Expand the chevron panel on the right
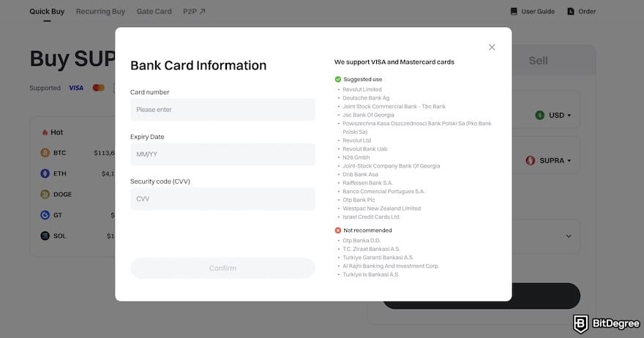The height and width of the screenshot is (338, 644). (x=569, y=236)
